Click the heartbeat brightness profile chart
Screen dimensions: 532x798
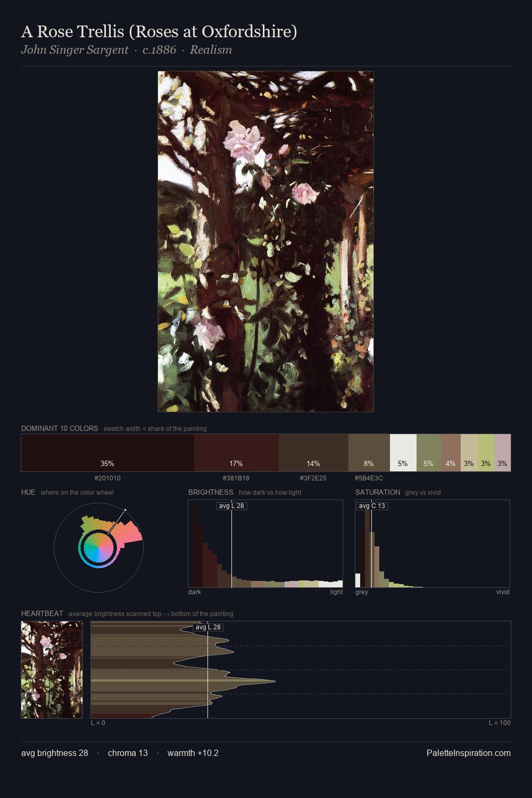[301, 670]
